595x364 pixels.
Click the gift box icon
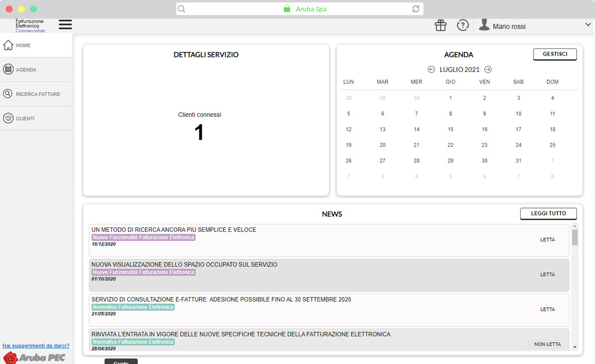[441, 26]
